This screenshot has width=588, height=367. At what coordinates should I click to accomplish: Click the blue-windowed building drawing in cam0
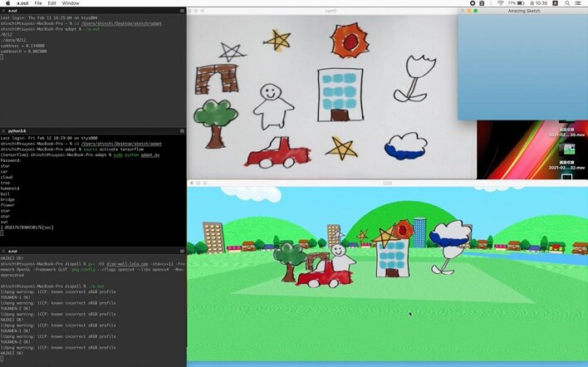pyautogui.click(x=340, y=94)
